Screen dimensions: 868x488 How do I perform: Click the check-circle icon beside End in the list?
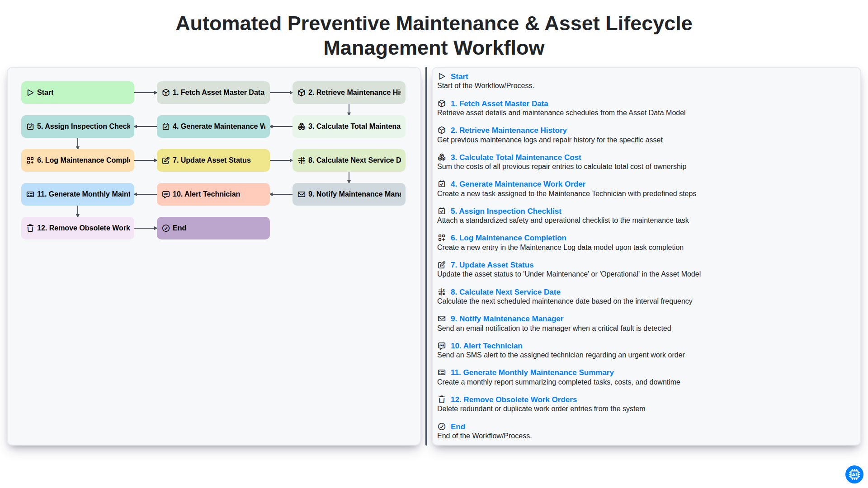(442, 427)
